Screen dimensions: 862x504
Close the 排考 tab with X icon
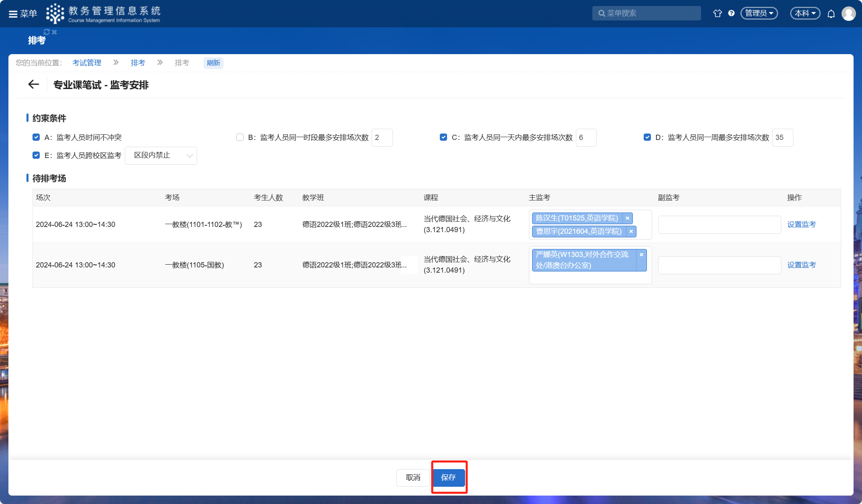[55, 32]
